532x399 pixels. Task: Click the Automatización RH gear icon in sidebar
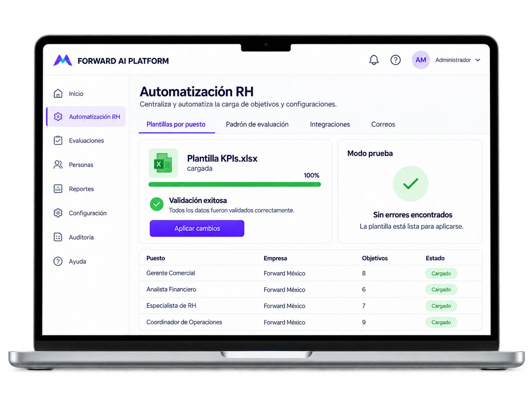click(x=58, y=116)
